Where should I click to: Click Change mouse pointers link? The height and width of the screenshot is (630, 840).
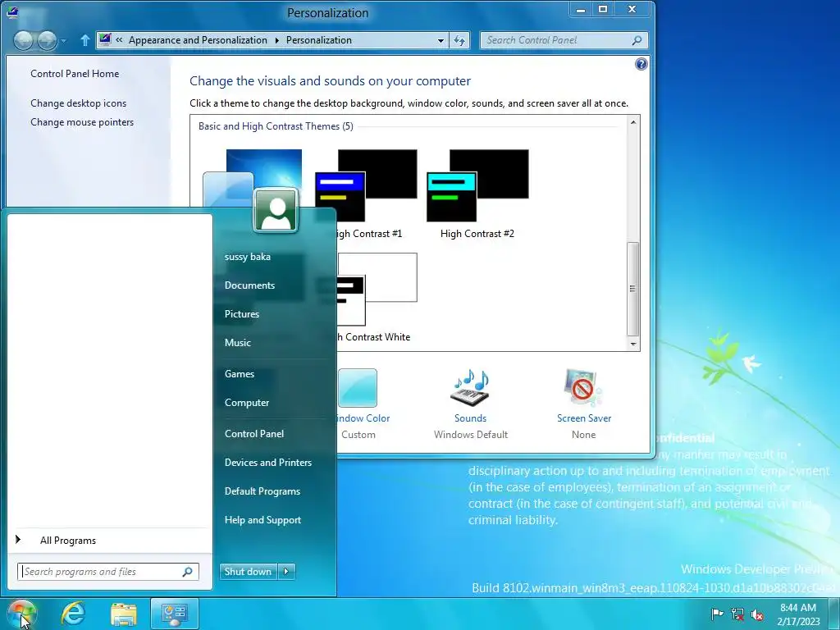tap(82, 122)
